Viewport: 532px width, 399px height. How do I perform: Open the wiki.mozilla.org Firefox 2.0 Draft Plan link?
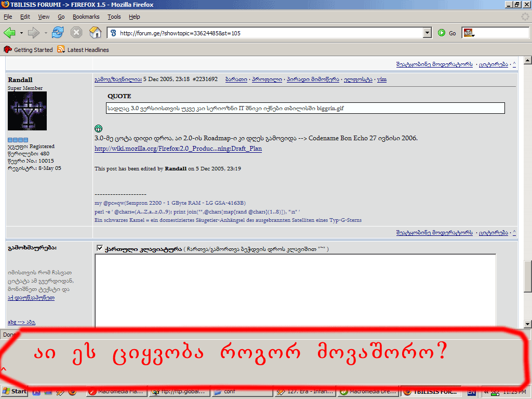coord(178,149)
